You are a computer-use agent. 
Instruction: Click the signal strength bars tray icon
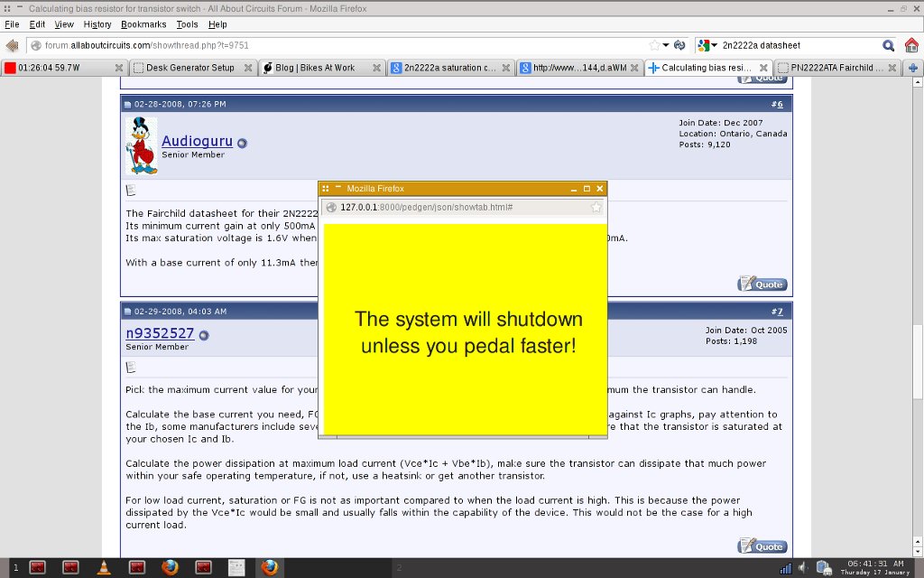click(x=786, y=569)
